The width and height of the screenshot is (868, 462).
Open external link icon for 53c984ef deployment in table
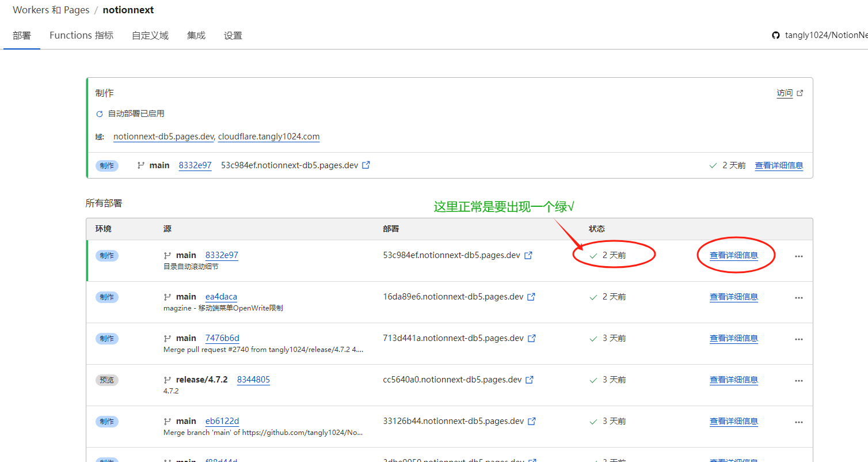click(528, 255)
